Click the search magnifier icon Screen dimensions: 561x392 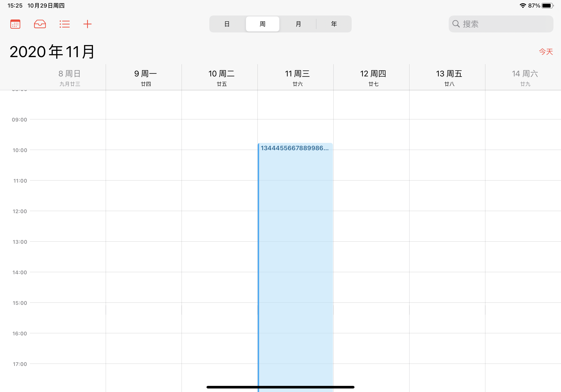[x=456, y=24]
